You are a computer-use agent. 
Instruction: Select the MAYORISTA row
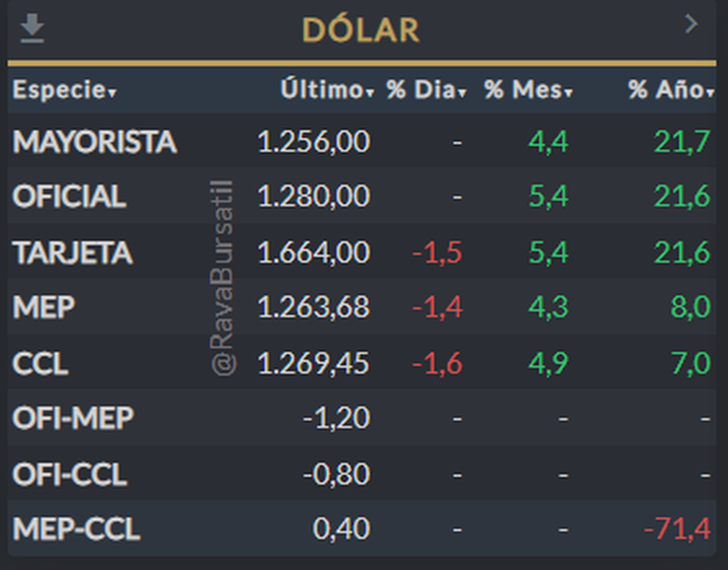click(x=362, y=142)
